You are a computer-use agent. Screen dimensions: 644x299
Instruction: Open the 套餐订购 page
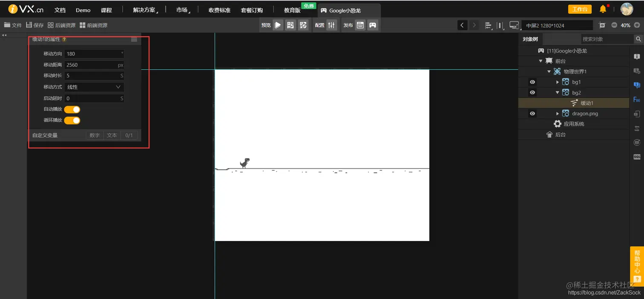point(252,10)
